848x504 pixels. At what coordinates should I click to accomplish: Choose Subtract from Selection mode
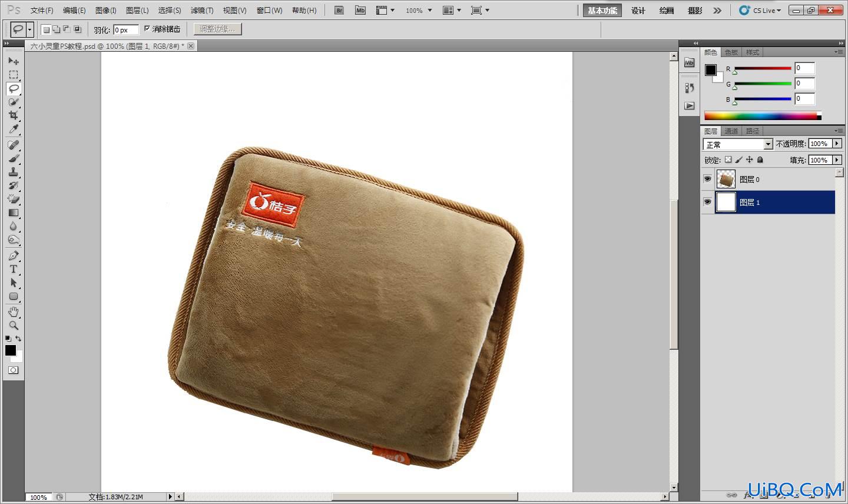[67, 29]
